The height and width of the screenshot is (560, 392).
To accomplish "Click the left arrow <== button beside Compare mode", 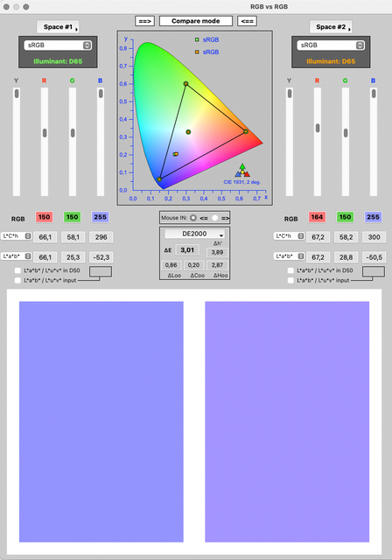I will [x=247, y=21].
